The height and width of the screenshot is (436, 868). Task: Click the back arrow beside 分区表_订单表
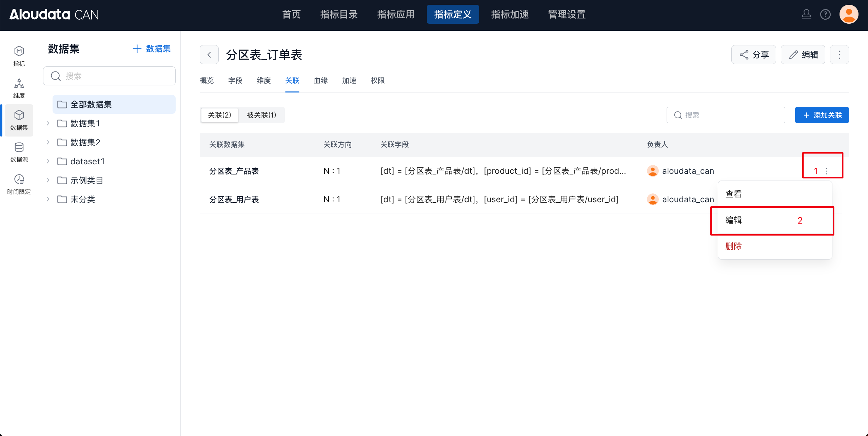[209, 55]
